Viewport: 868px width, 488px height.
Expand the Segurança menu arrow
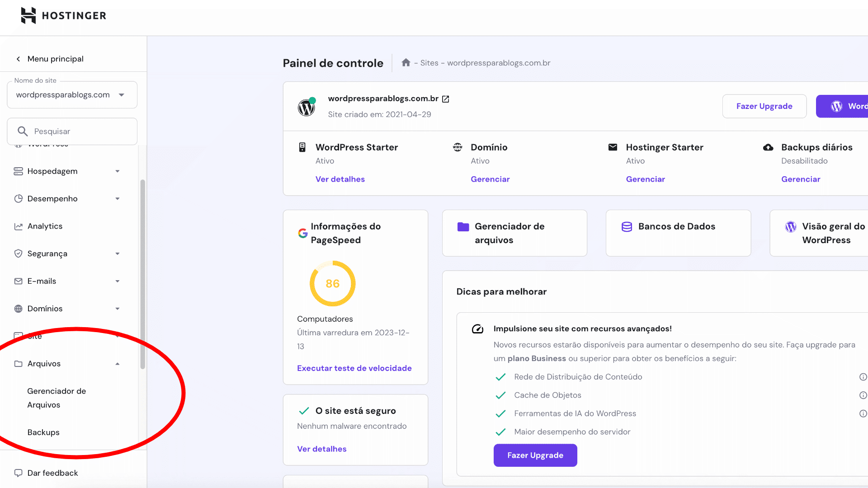tap(118, 253)
